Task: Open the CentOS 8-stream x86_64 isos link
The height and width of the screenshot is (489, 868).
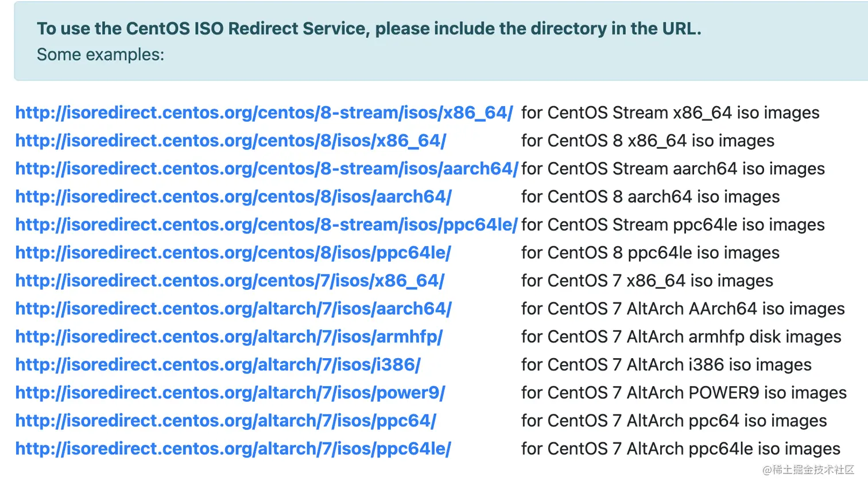Action: coord(264,113)
